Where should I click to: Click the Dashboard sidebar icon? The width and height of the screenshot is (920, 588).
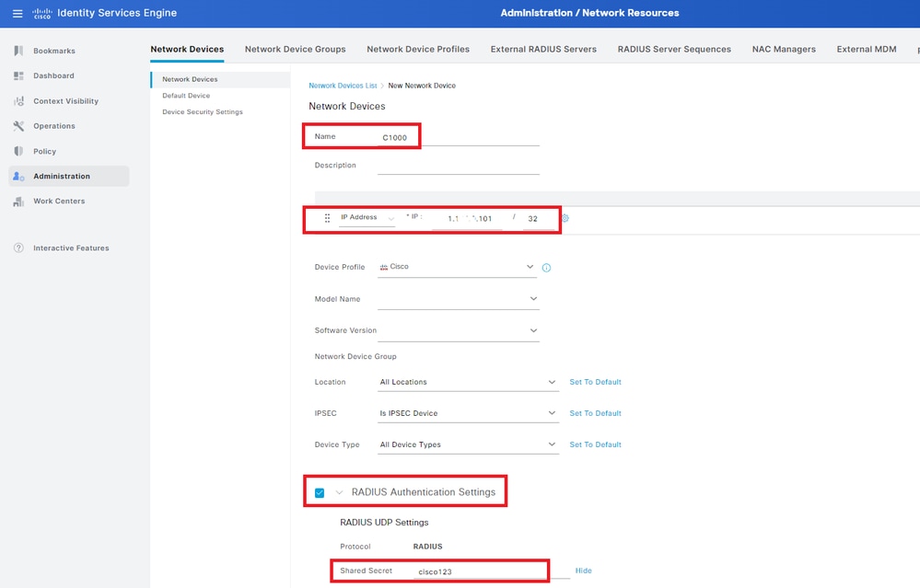pos(18,75)
